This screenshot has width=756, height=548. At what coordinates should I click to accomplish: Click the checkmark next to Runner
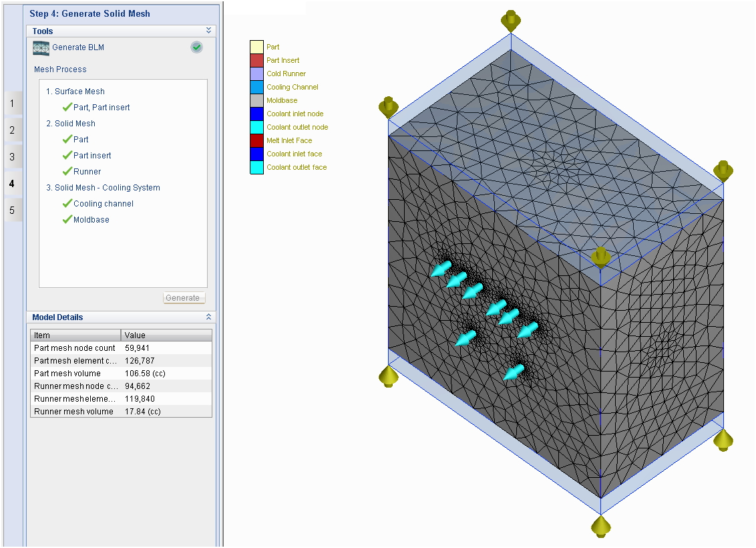[x=67, y=171]
